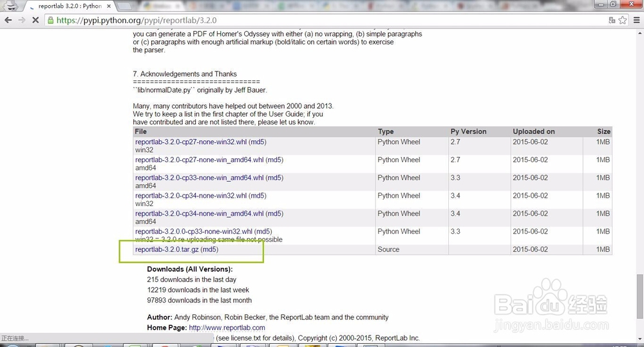
Task: Click the vertical scrollbar thumb
Action: coord(639,296)
